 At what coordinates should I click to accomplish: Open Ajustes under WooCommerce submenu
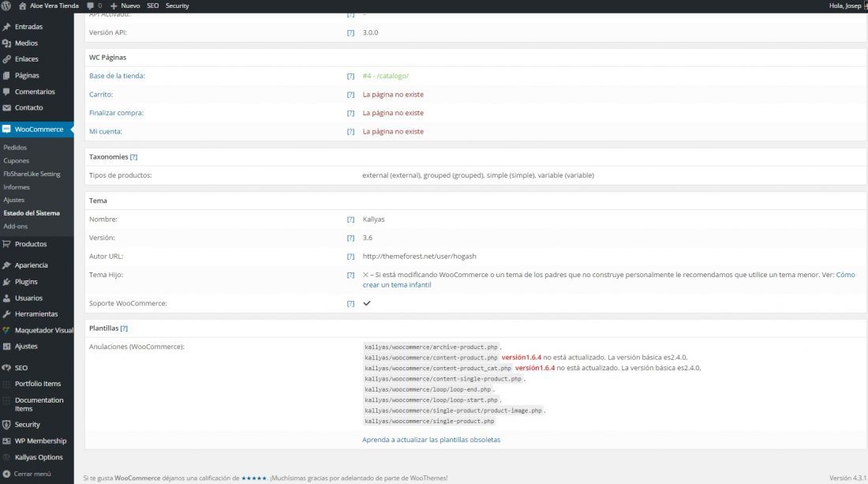click(14, 200)
